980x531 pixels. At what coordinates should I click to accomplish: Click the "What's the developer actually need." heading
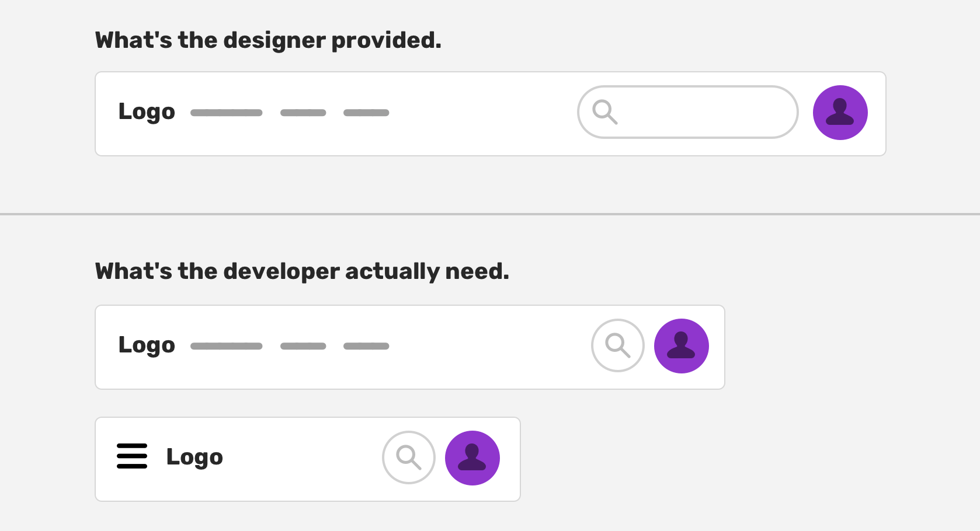click(x=302, y=271)
